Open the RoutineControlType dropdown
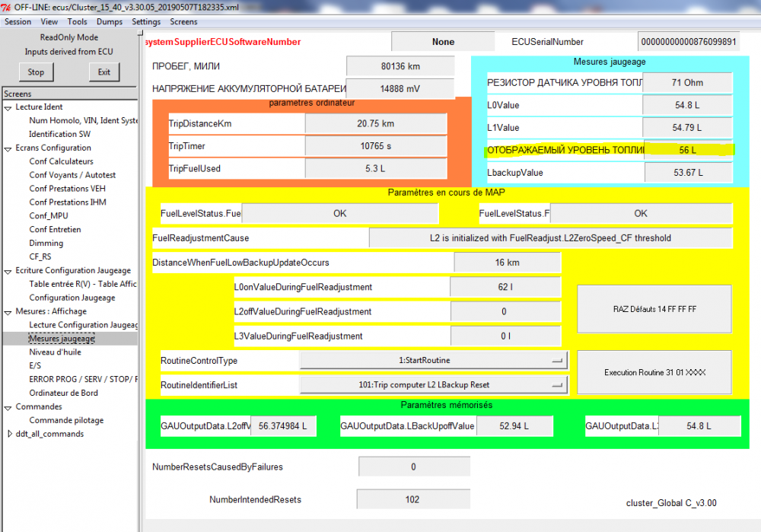Viewport: 761px width, 532px height. click(x=434, y=361)
